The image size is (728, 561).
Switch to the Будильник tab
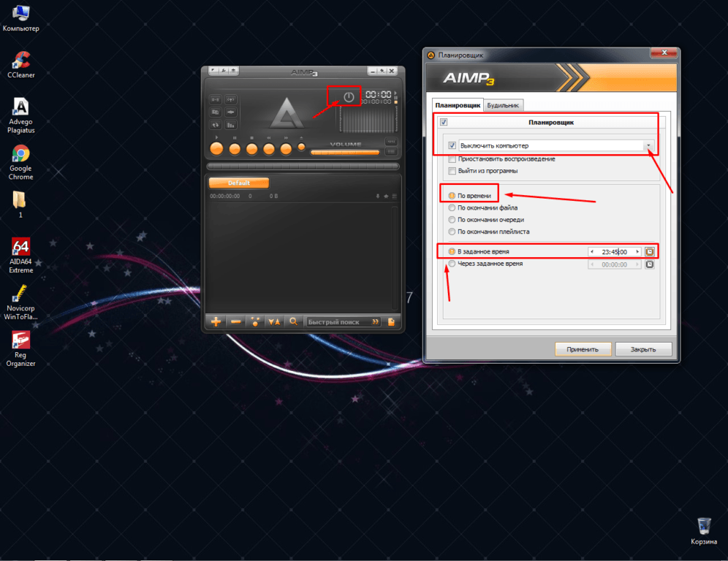pos(503,105)
